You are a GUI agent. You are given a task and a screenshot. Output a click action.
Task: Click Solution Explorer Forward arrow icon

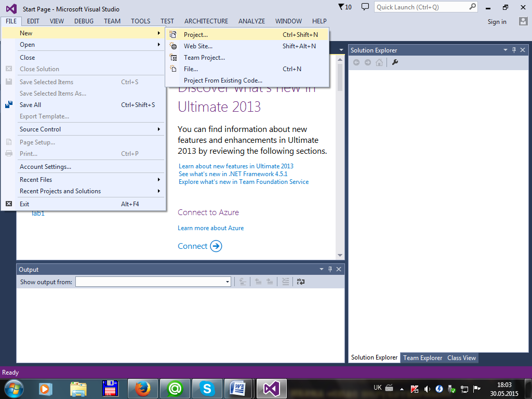[368, 62]
